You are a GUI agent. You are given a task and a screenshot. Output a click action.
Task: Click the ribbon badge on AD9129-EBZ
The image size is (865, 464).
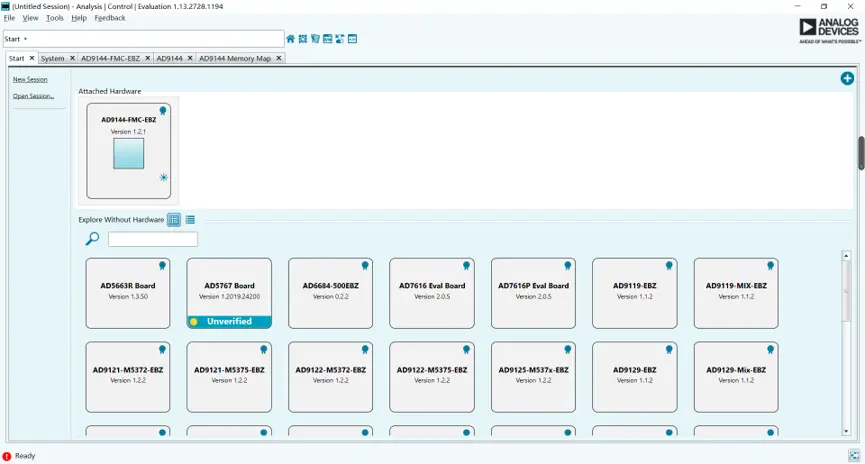pyautogui.click(x=669, y=350)
